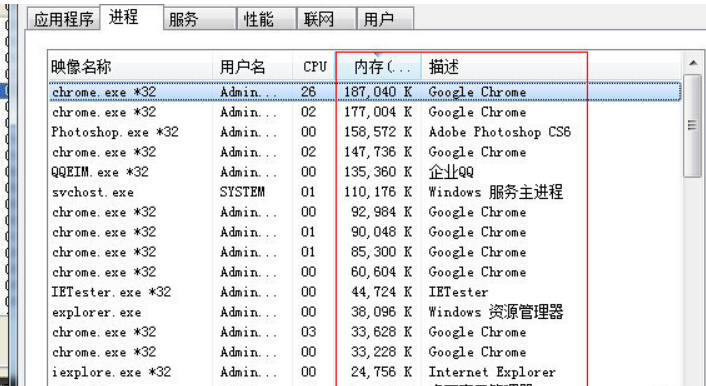Click the 企业QQ description cell
Screen dimensions: 706x386
coord(451,172)
